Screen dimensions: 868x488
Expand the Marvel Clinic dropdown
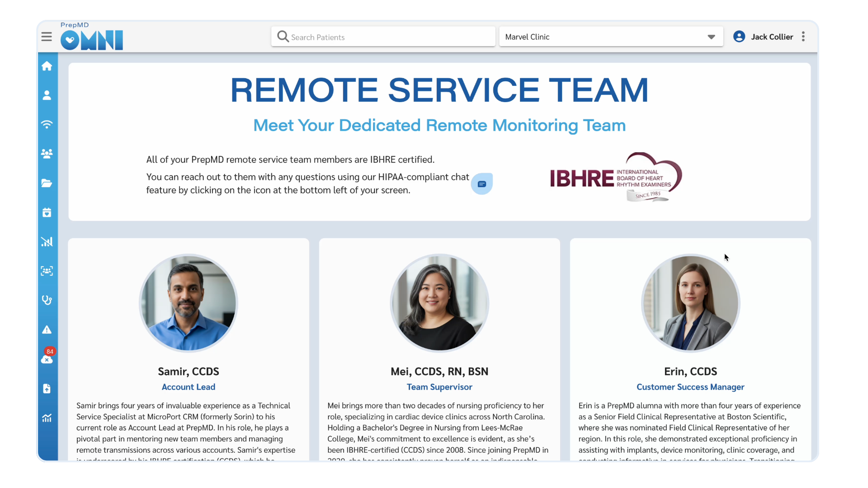[x=711, y=37]
